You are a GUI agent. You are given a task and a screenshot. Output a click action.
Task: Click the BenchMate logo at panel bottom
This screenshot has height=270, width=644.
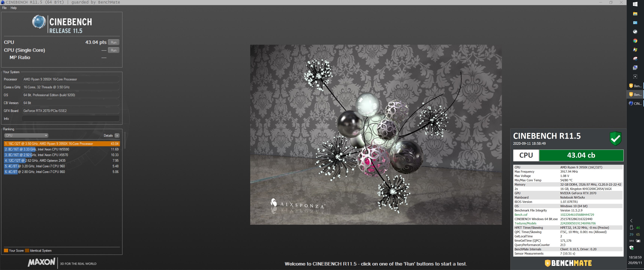568,263
